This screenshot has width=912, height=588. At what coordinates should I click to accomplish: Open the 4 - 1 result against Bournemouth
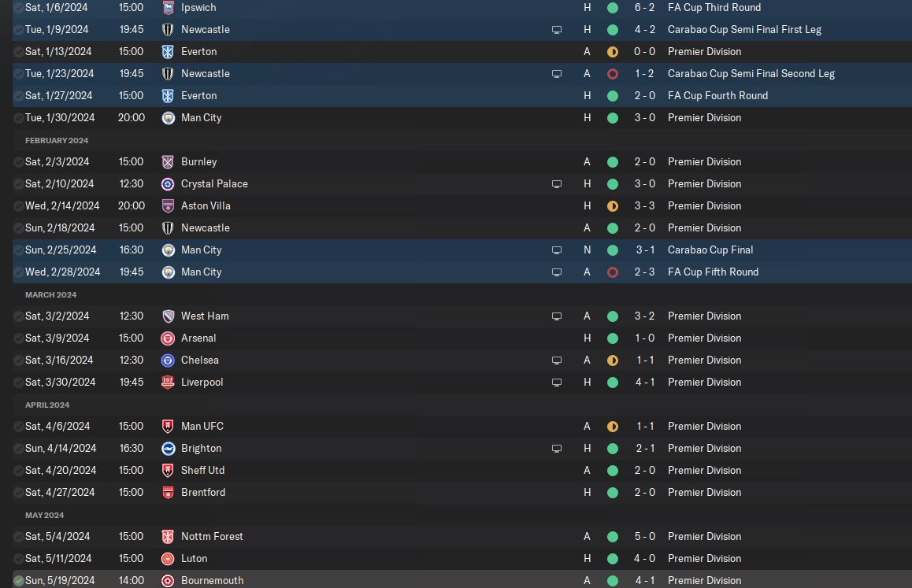[644, 580]
